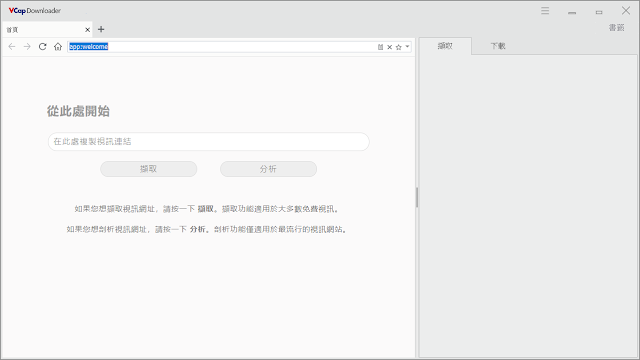Go back to the previous page

[12, 47]
